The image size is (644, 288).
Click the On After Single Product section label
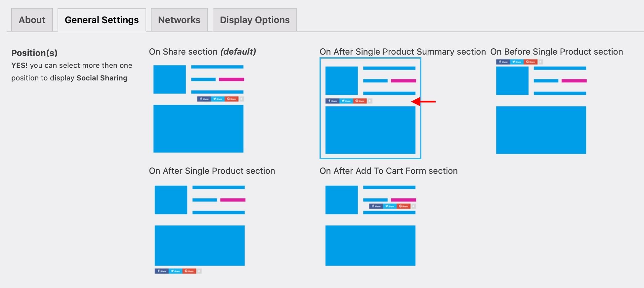point(212,171)
